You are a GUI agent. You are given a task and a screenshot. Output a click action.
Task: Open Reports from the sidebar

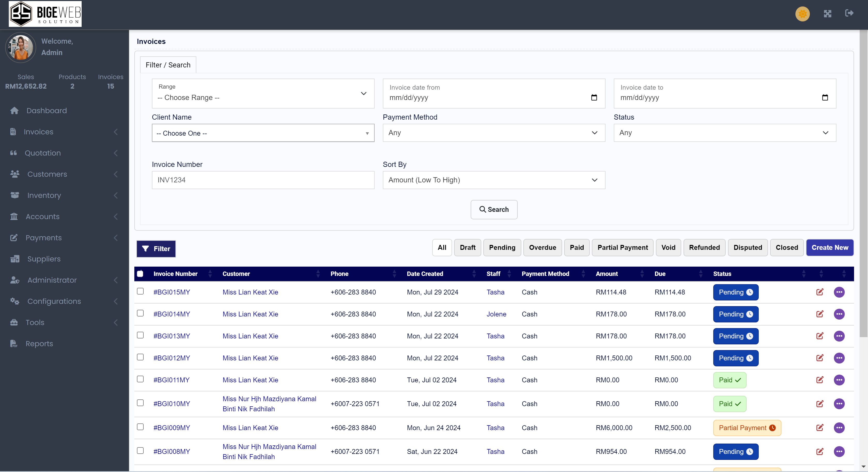(x=39, y=344)
